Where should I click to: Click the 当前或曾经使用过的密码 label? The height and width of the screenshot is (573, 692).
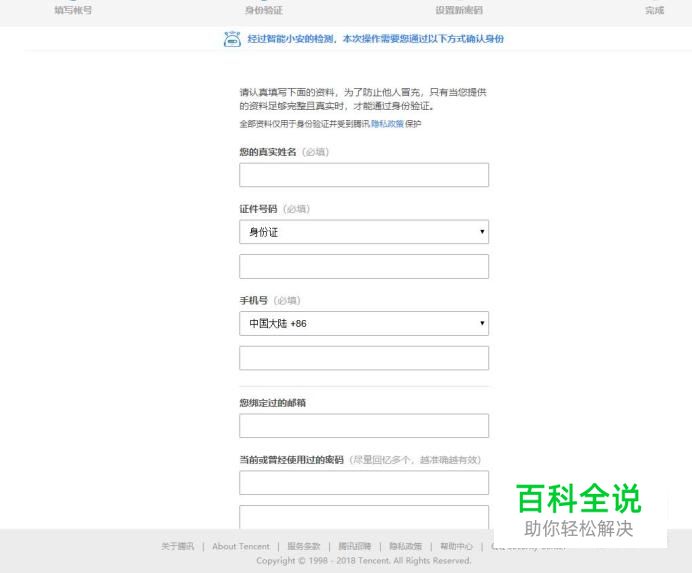[291, 460]
